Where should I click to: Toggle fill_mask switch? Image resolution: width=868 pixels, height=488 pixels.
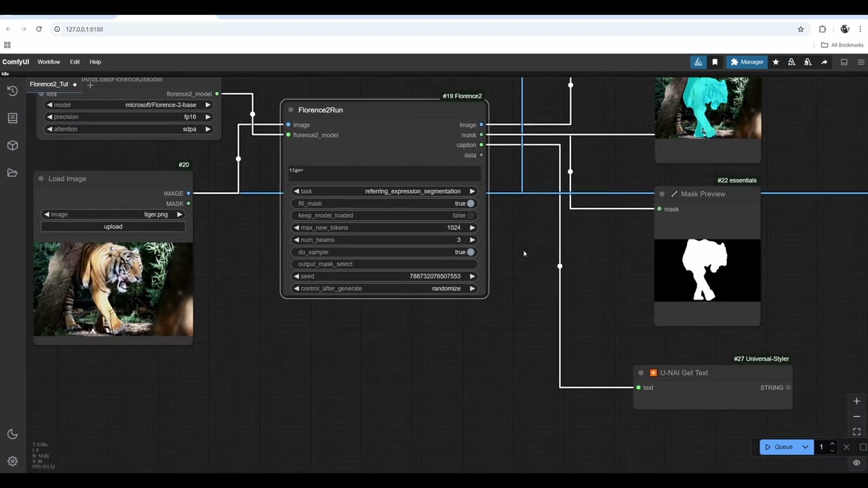471,203
